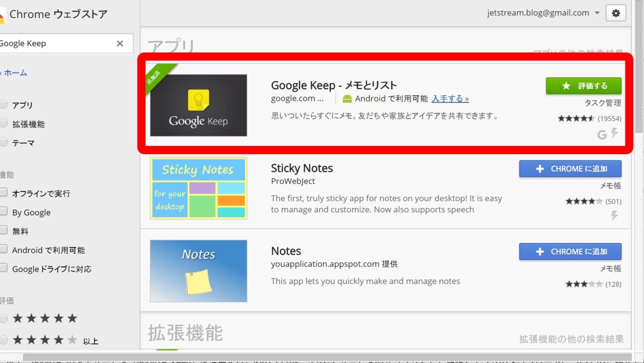Open the account email dropdown arrow
644x363 pixels.
[597, 14]
